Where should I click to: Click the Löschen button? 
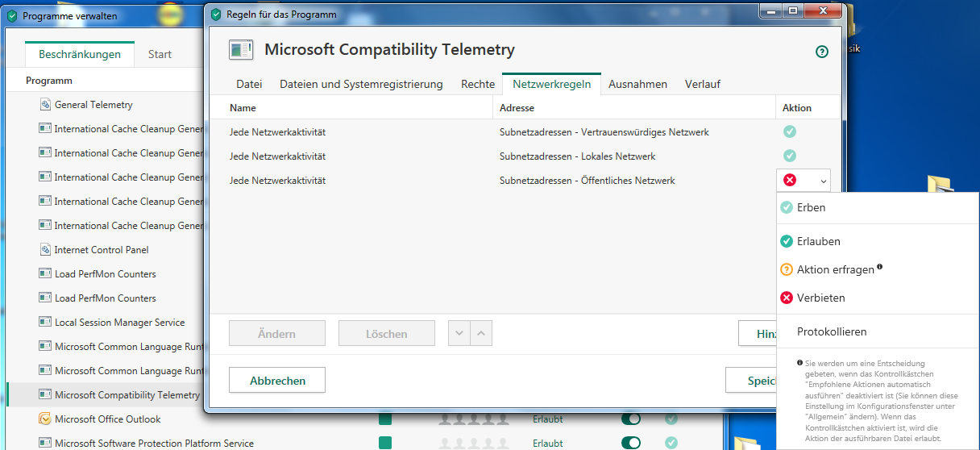(x=387, y=334)
